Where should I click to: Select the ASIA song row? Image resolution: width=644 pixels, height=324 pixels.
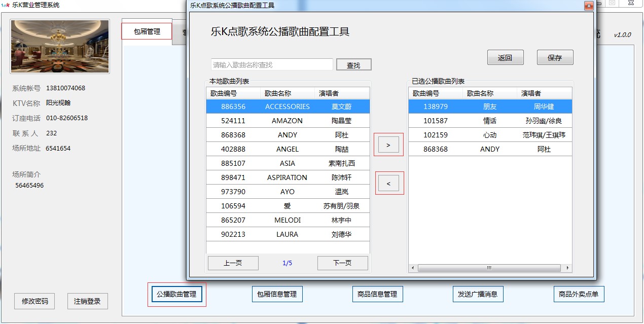tap(288, 163)
